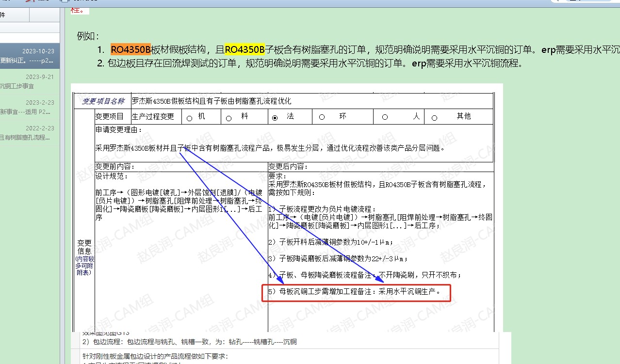Open the mail dated 2022-2-23
The image size is (620, 364).
30,133
